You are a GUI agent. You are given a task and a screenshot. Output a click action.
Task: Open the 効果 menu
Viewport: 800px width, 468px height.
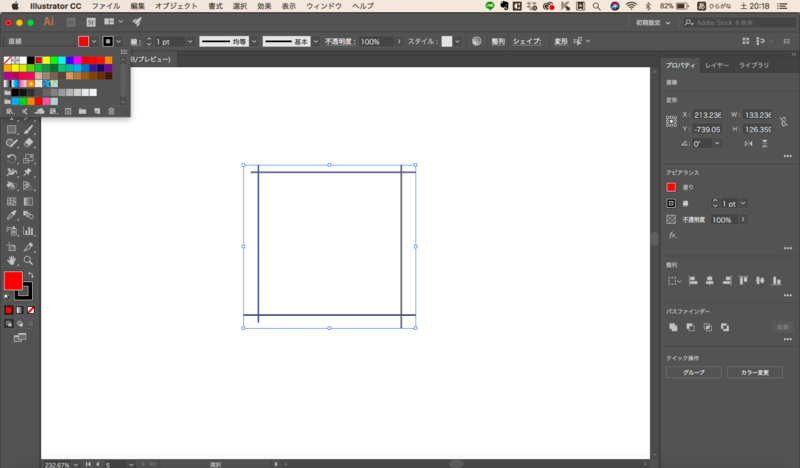click(x=264, y=6)
